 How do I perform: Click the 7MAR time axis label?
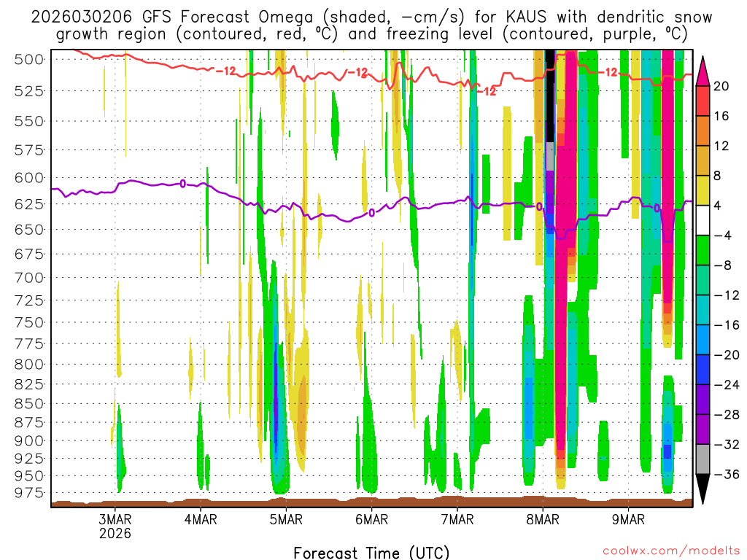(457, 519)
